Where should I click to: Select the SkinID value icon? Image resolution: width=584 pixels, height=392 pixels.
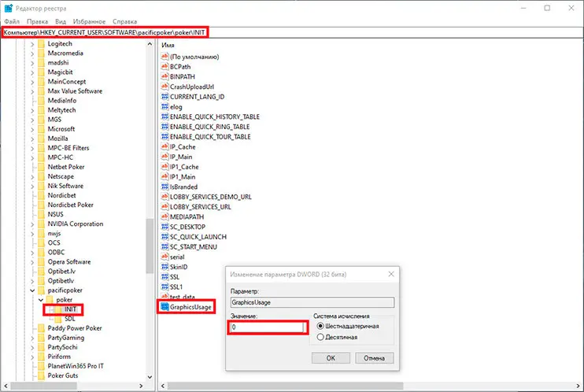[165, 267]
